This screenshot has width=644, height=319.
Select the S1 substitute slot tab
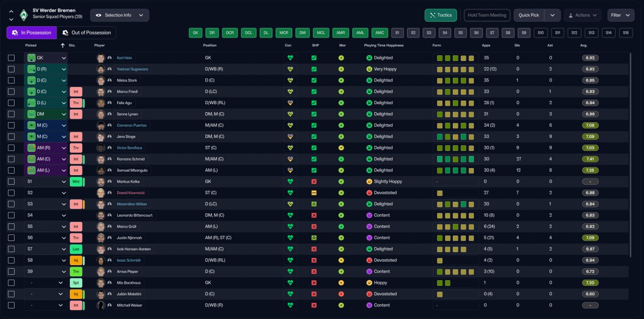click(x=397, y=33)
